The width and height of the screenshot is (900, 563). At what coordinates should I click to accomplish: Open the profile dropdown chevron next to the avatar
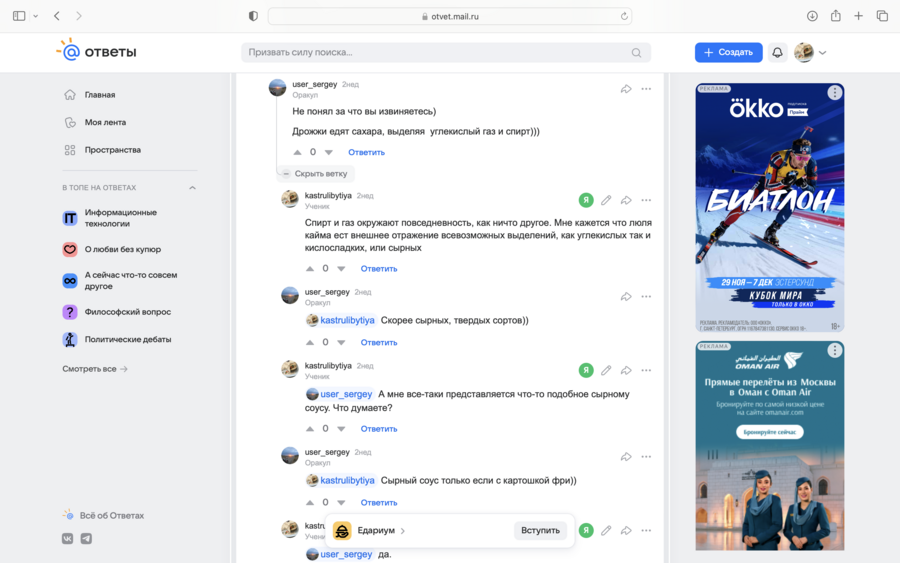click(x=823, y=52)
